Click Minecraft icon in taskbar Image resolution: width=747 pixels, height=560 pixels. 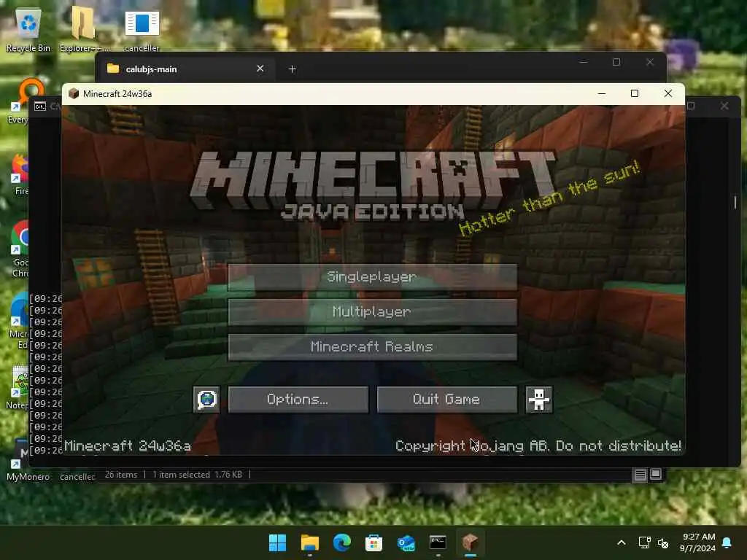471,542
